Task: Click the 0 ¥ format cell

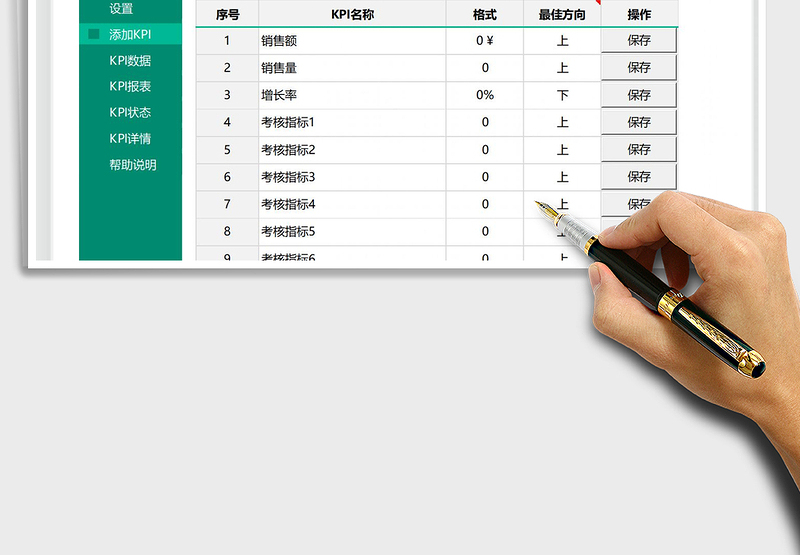Action: [485, 41]
